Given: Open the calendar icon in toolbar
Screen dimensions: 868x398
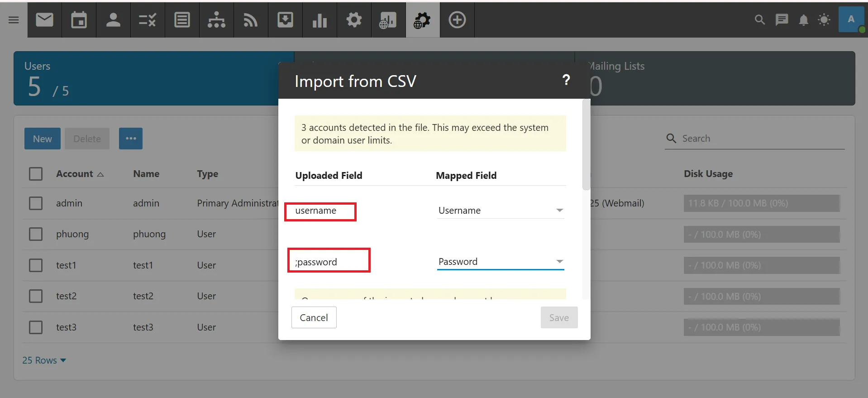Looking at the screenshot, I should (x=79, y=20).
